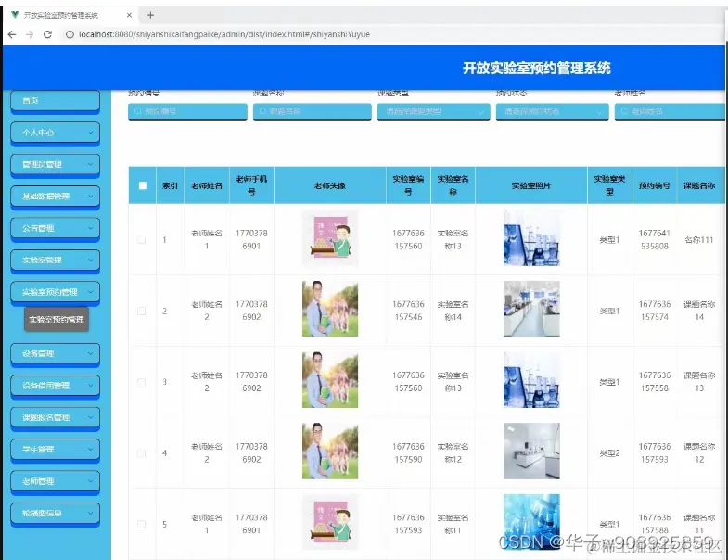Click the lab corridor photo in row 2

pos(531,309)
